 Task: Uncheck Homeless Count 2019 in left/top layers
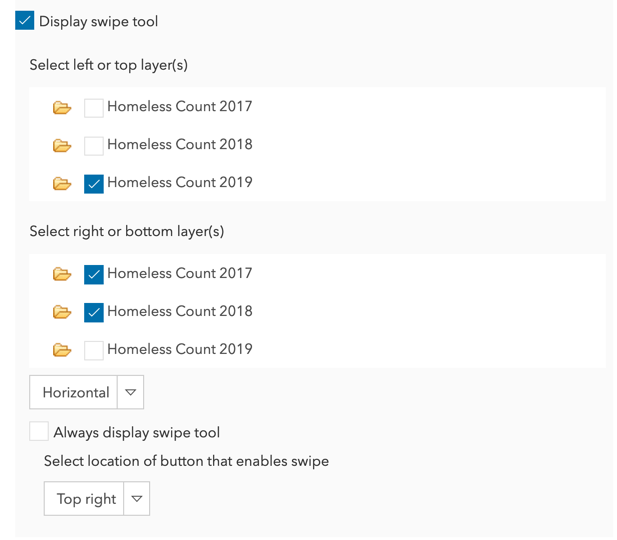[94, 184]
